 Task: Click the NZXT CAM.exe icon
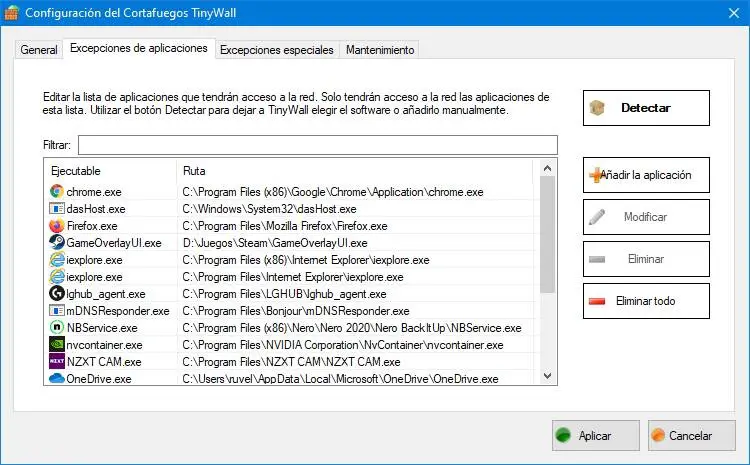(x=56, y=362)
